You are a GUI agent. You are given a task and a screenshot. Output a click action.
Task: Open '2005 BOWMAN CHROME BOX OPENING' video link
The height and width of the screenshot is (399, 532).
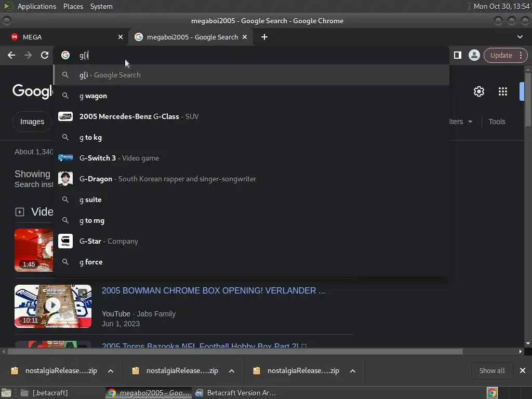coord(214,291)
